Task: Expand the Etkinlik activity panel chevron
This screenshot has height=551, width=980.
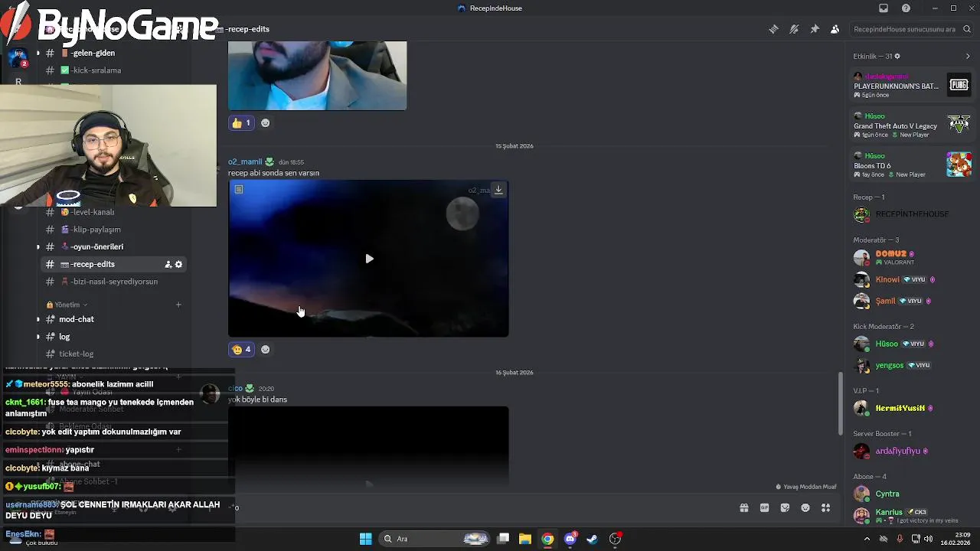Action: click(968, 56)
